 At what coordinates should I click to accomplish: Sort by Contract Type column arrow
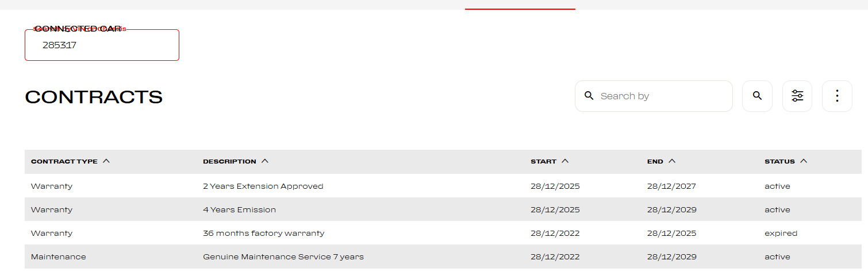106,161
